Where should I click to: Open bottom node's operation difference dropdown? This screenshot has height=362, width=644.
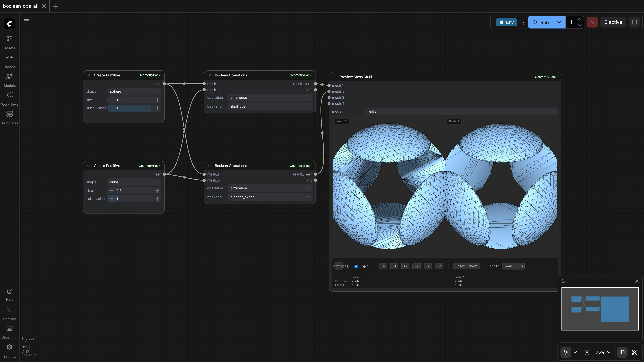[270, 188]
